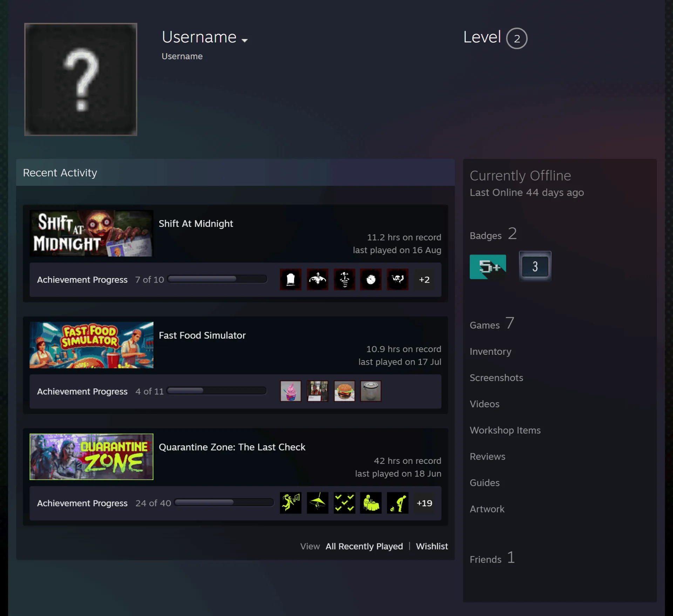Open the Guides page
The image size is (673, 616).
click(x=484, y=483)
